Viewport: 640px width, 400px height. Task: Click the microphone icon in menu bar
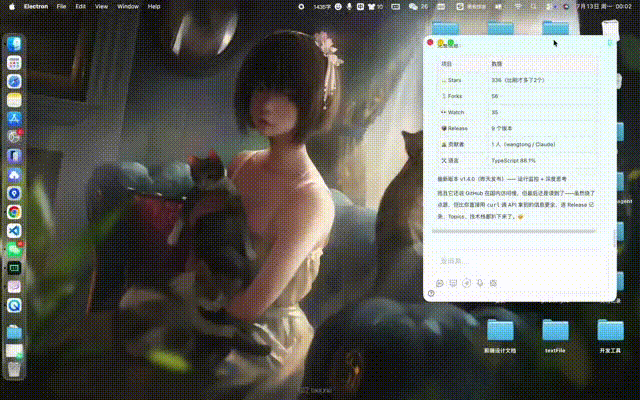pyautogui.click(x=349, y=7)
